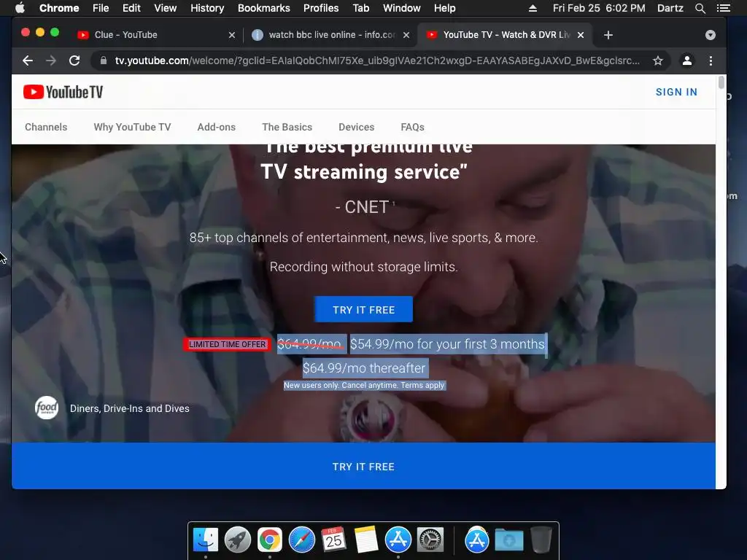Open Why YouTube TV section
This screenshot has height=560, width=747.
tap(132, 127)
